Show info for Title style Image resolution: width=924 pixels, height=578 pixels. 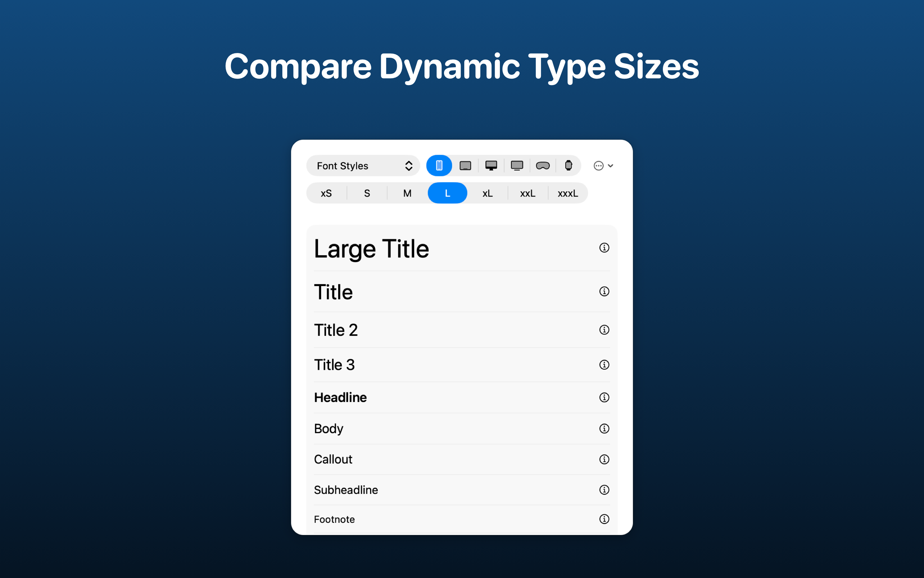pyautogui.click(x=604, y=291)
